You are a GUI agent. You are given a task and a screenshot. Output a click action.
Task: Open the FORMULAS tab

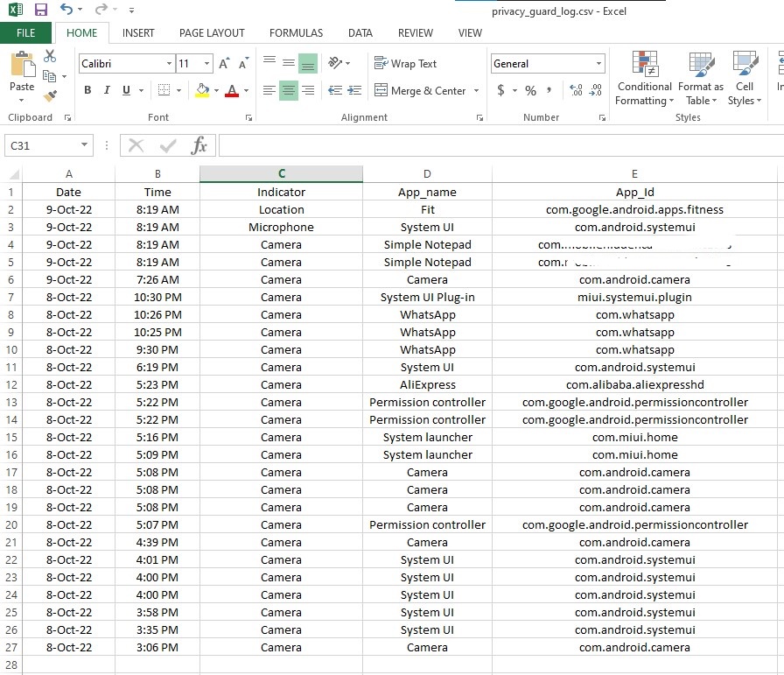[x=296, y=33]
